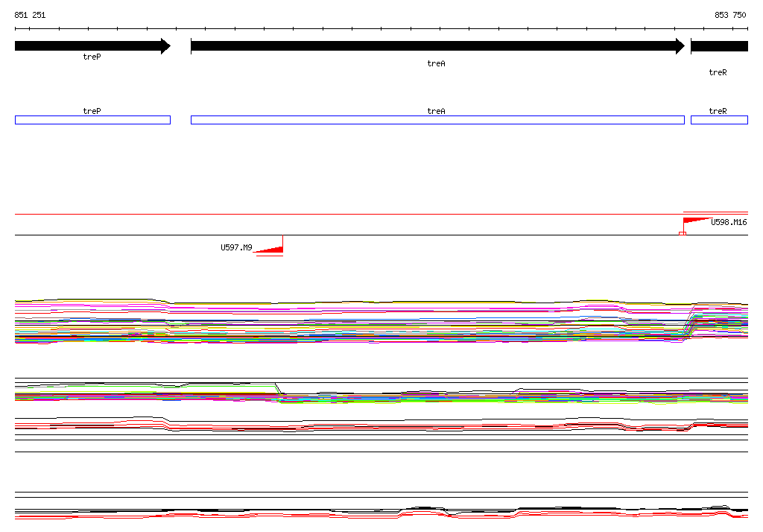Click treA label above blue box
Screen dimensions: 763x532
click(x=436, y=111)
